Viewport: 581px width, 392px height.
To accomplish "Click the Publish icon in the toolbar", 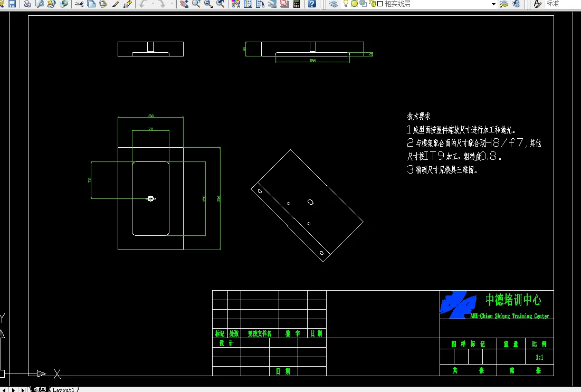I will pos(52,4).
